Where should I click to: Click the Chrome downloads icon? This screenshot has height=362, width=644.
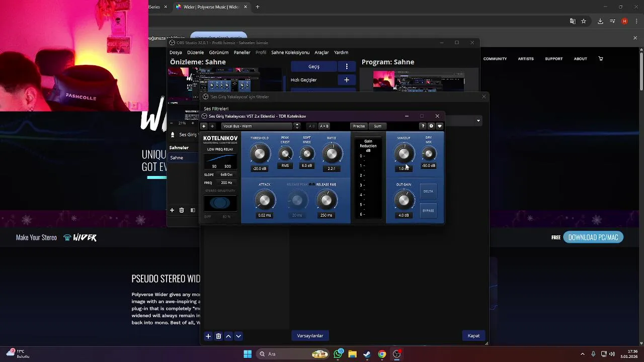click(600, 21)
